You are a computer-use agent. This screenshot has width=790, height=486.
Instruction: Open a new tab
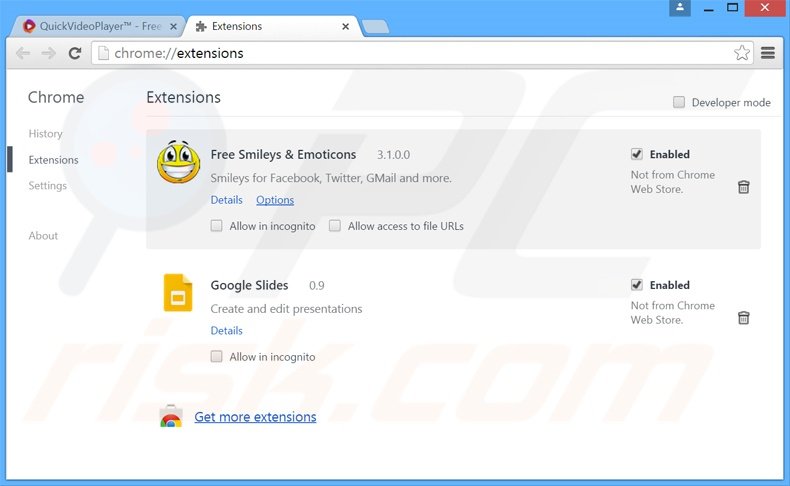(375, 27)
